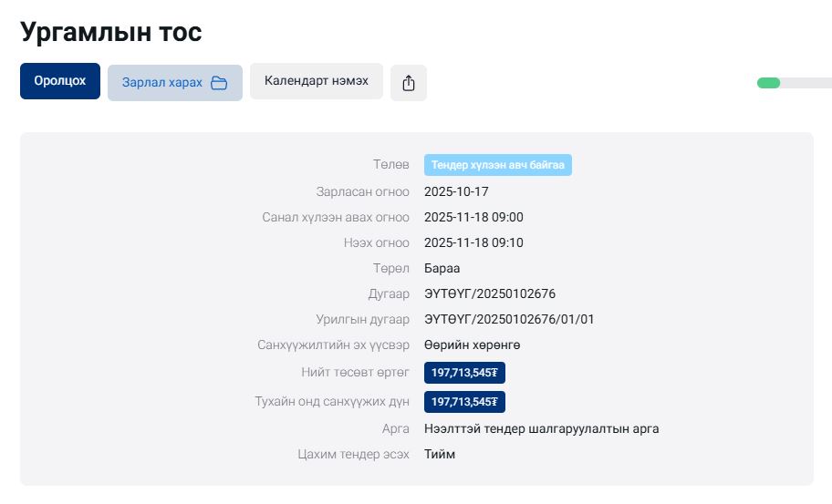Screen dimensions: 832x504
Task: Add the tender via Календарт нэмэх
Action: 316,81
